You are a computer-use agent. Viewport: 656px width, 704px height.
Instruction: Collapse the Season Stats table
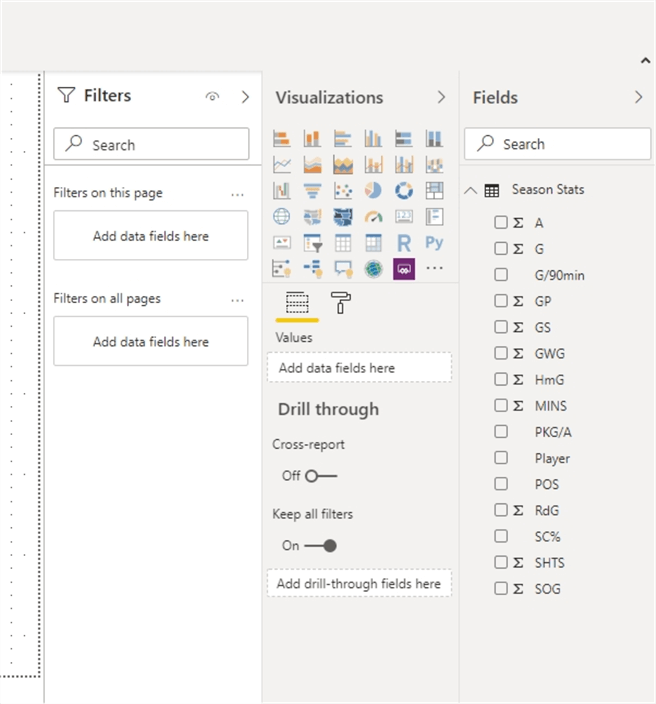coord(471,190)
